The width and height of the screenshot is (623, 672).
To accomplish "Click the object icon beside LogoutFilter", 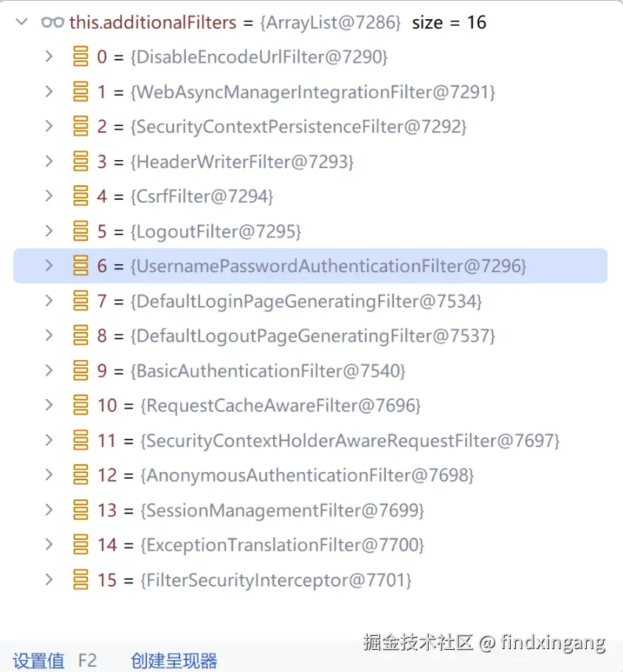I will pyautogui.click(x=80, y=232).
